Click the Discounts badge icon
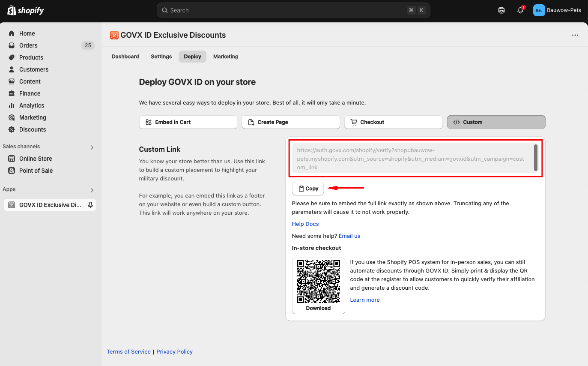This screenshot has height=366, width=588. click(x=12, y=129)
